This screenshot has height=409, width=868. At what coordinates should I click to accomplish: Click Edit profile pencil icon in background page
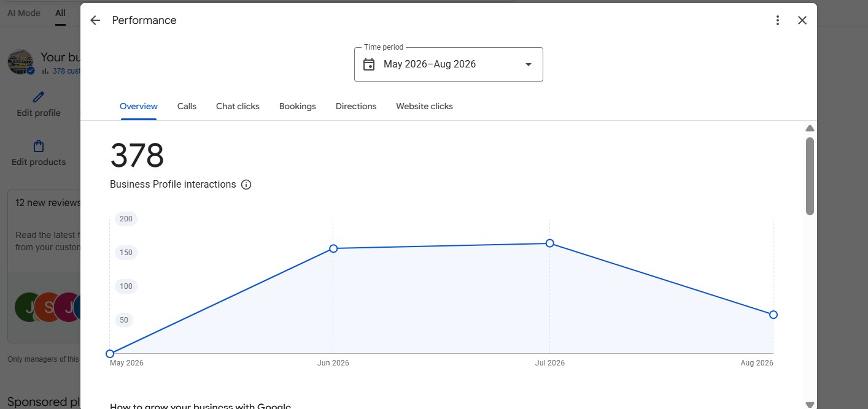tap(39, 97)
